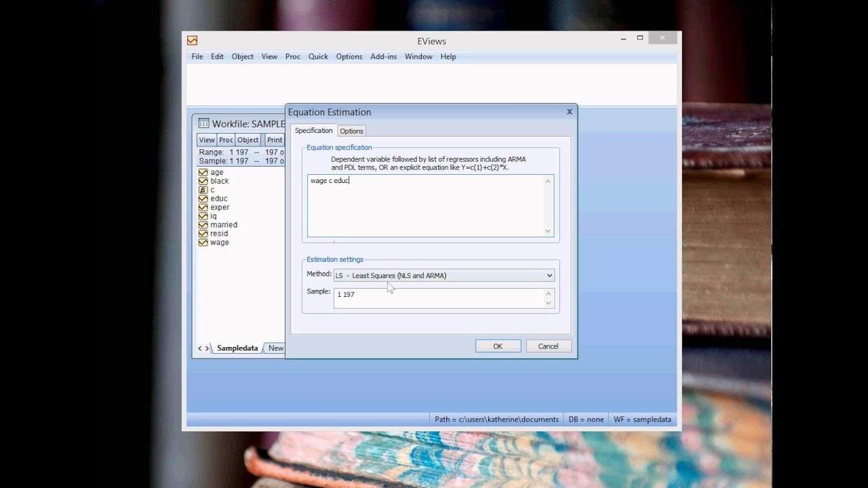Open the Object menu
This screenshot has width=868, height=488.
pyautogui.click(x=242, y=57)
